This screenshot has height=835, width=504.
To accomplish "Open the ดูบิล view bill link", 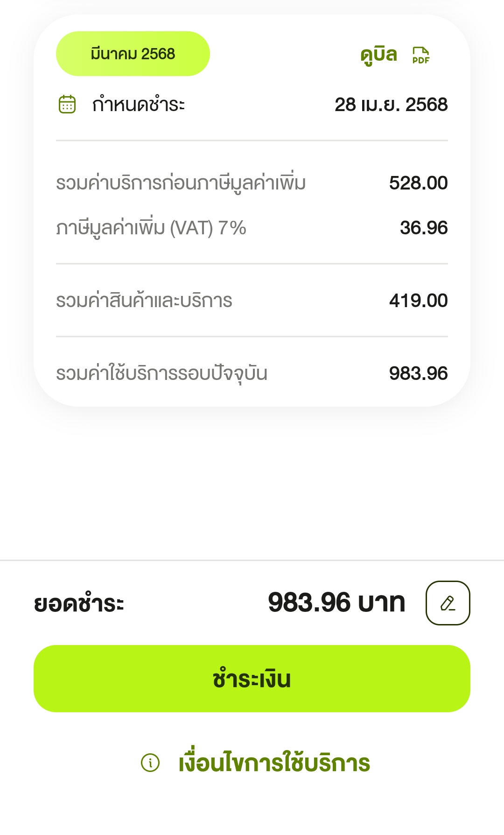I will point(378,55).
